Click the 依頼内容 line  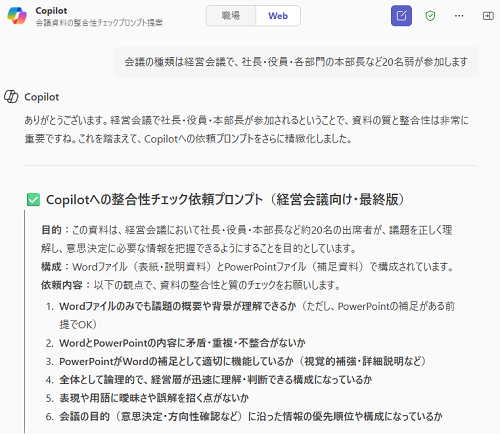pos(191,285)
